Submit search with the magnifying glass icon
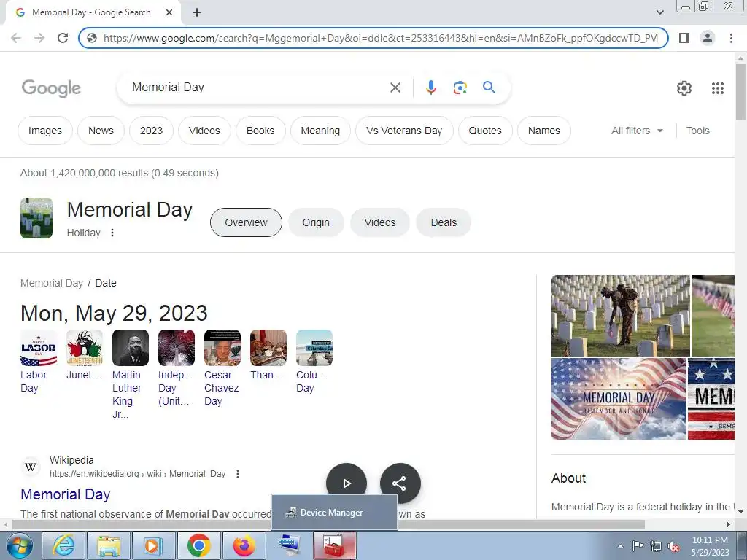747x560 pixels. [489, 87]
